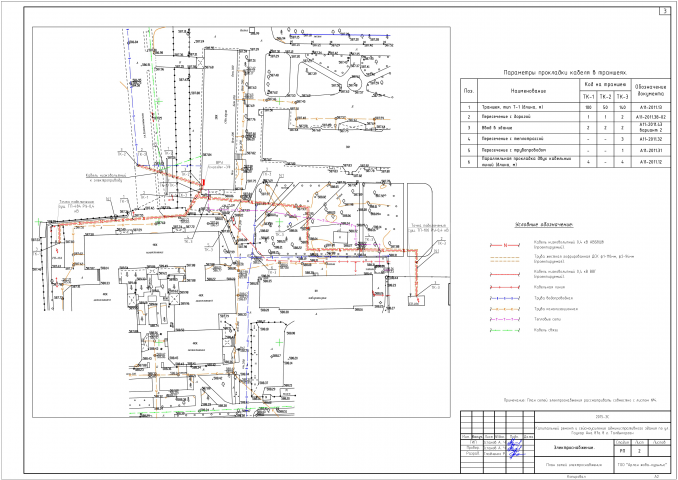Select the 'Наименование' column header
Viewport: 678px width, 480px height.
pos(528,91)
